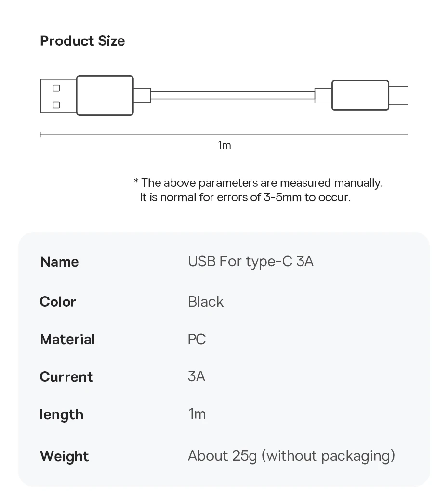Click the Color row label
Screen dimensions: 448x491
point(58,302)
